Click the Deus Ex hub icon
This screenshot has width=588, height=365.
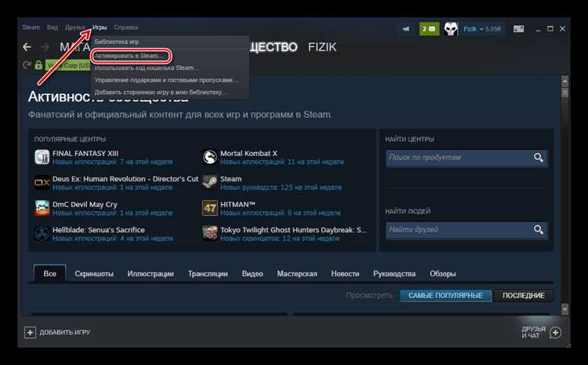(42, 182)
